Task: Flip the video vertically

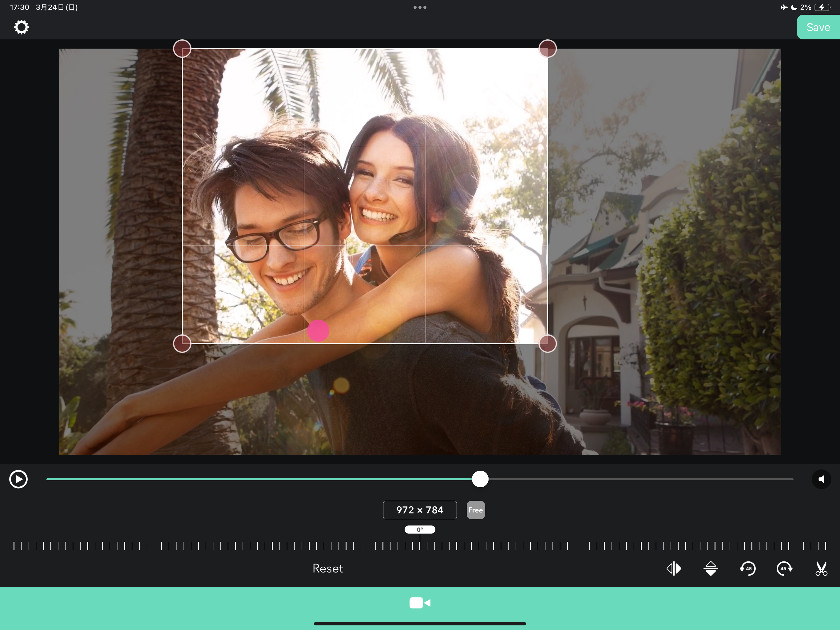Action: tap(711, 568)
